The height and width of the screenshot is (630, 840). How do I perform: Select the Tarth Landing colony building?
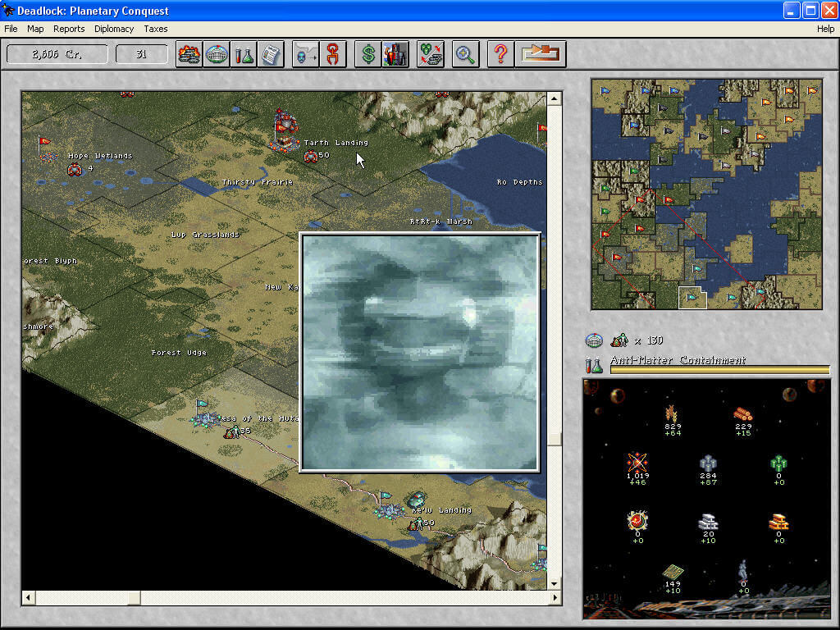pyautogui.click(x=285, y=130)
